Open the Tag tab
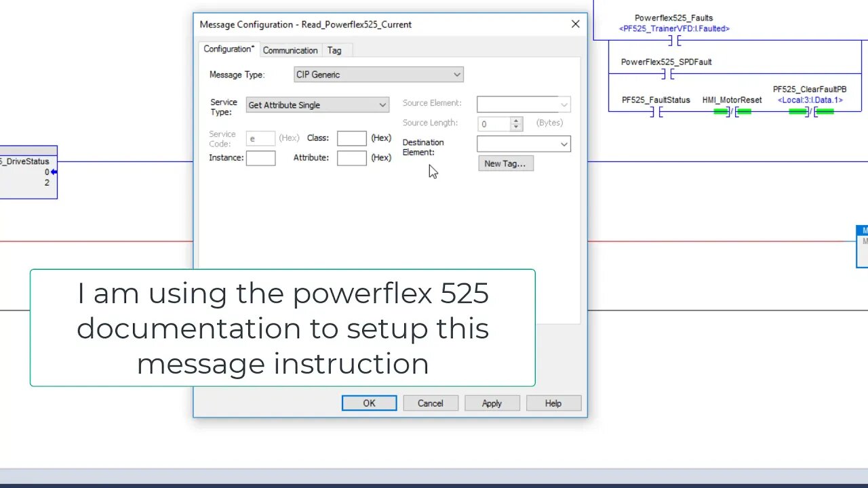The image size is (868, 488). (x=334, y=50)
